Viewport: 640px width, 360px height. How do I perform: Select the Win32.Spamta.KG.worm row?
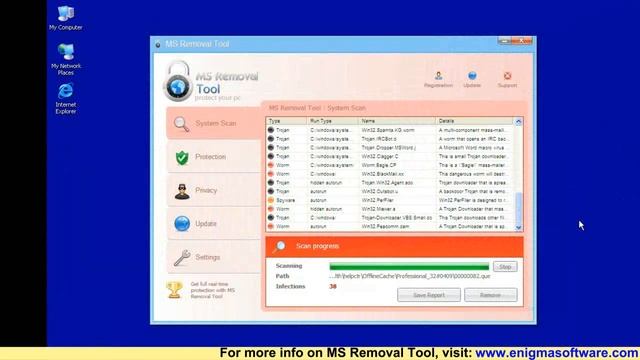tap(390, 130)
